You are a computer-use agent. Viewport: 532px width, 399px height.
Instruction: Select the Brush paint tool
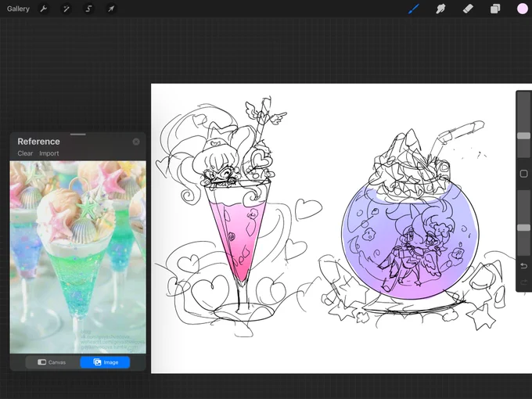[414, 9]
